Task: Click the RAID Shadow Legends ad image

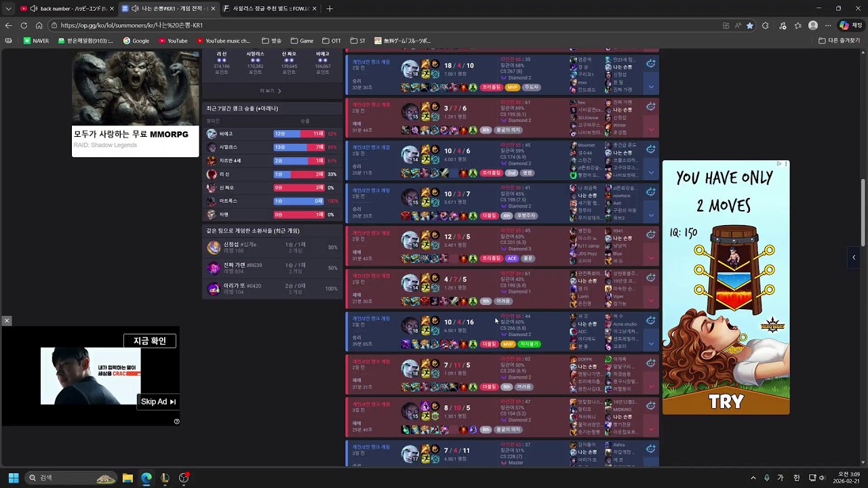Action: click(136, 88)
